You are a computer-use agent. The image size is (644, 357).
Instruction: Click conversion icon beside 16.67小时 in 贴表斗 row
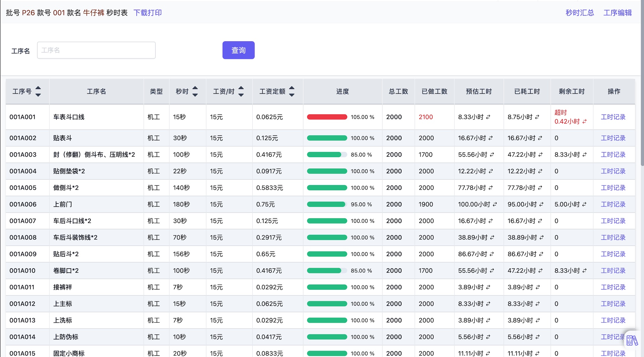coord(490,138)
